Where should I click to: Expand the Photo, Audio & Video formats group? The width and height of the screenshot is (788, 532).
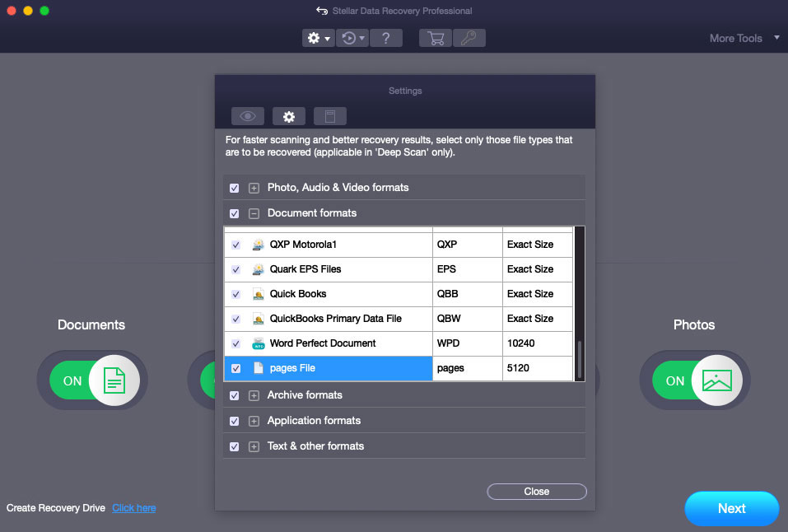(x=254, y=189)
